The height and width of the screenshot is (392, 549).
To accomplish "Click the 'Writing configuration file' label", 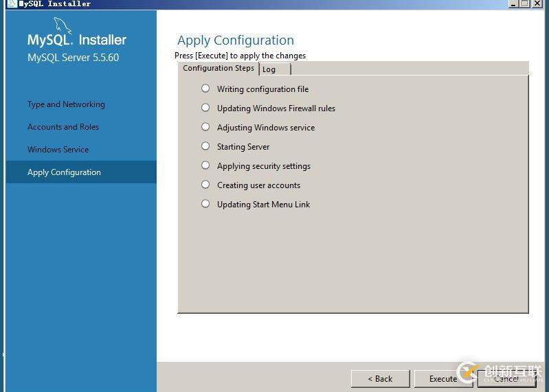I will click(x=263, y=89).
